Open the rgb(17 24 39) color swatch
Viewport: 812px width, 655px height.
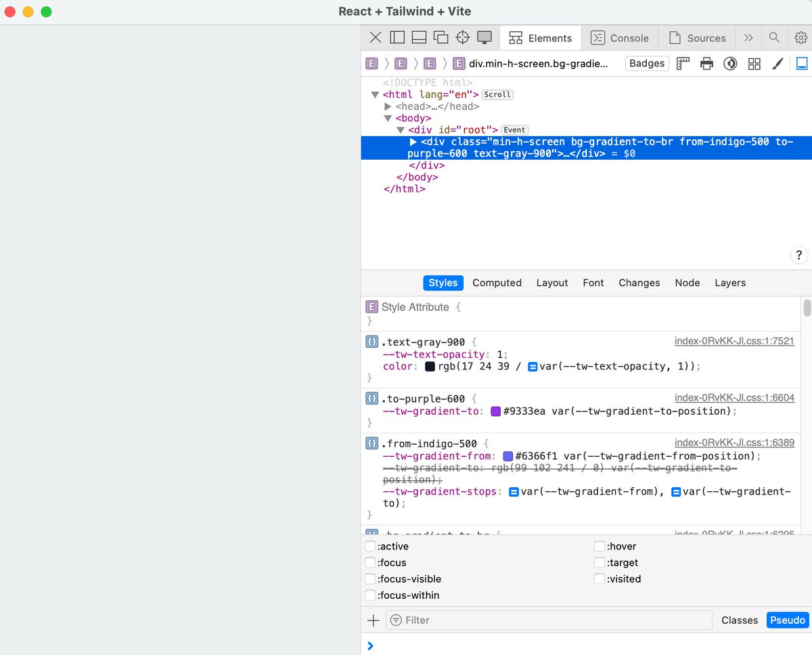click(430, 367)
